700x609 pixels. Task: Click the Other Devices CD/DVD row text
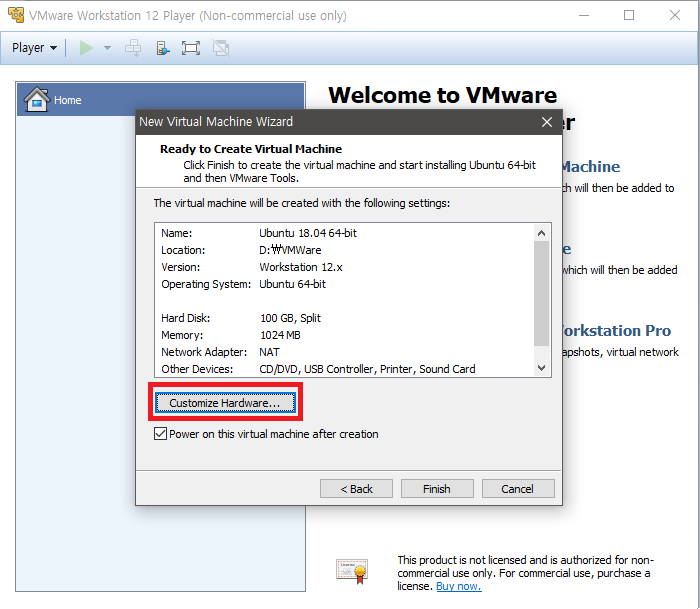[x=367, y=369]
